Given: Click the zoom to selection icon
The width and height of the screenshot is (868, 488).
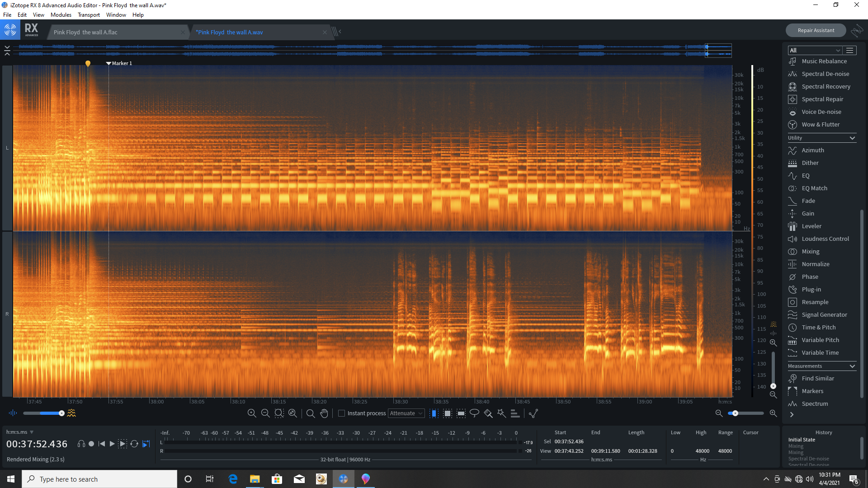Looking at the screenshot, I should 279,413.
